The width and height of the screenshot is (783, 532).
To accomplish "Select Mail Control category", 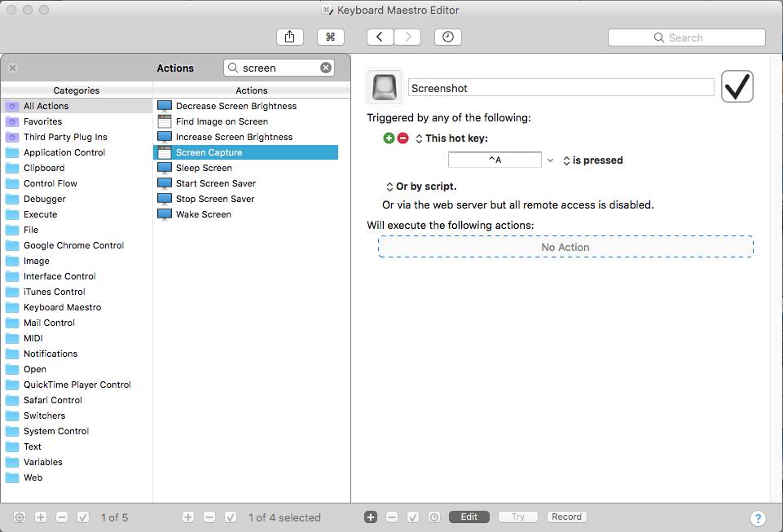I will pos(77,323).
